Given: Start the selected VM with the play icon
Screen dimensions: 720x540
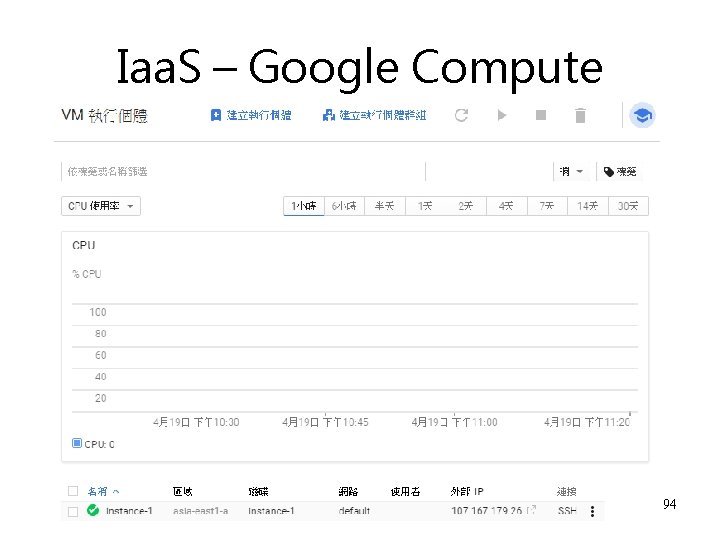Looking at the screenshot, I should pyautogui.click(x=501, y=115).
